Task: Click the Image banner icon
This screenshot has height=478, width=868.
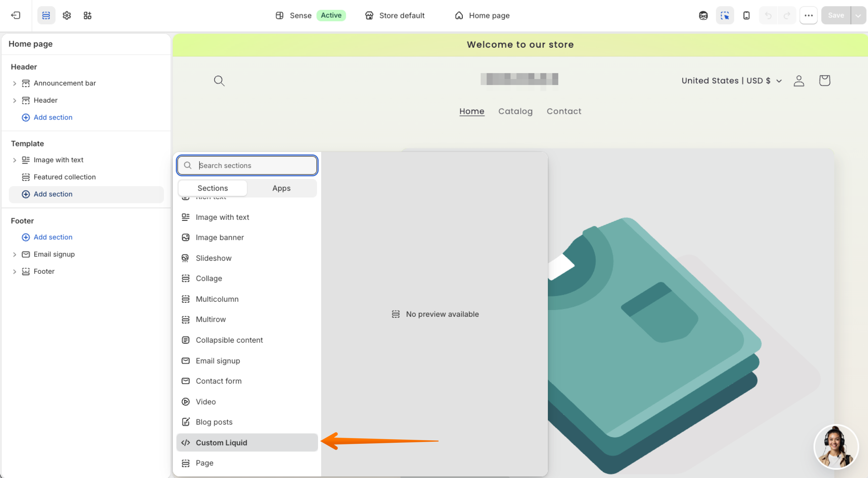Action: [x=185, y=237]
